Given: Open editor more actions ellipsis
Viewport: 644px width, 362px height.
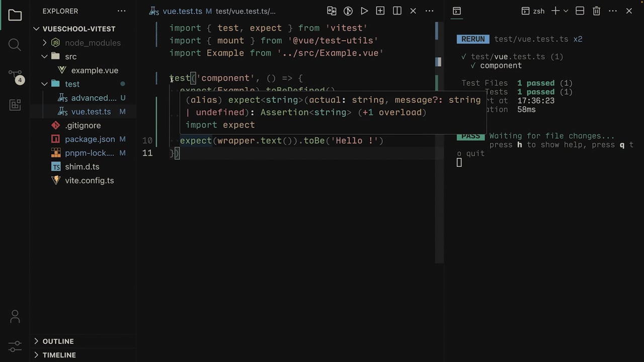Looking at the screenshot, I should [429, 11].
